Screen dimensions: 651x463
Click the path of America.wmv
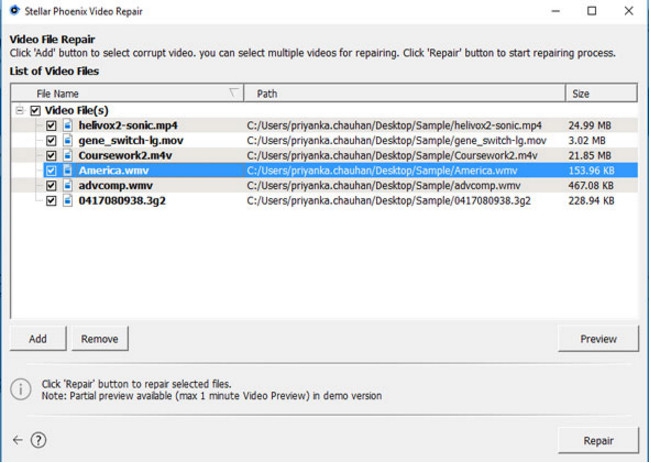coord(382,170)
